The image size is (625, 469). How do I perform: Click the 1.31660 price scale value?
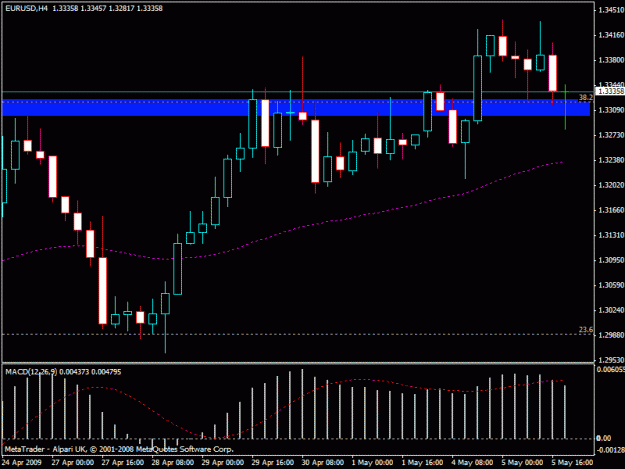point(611,210)
